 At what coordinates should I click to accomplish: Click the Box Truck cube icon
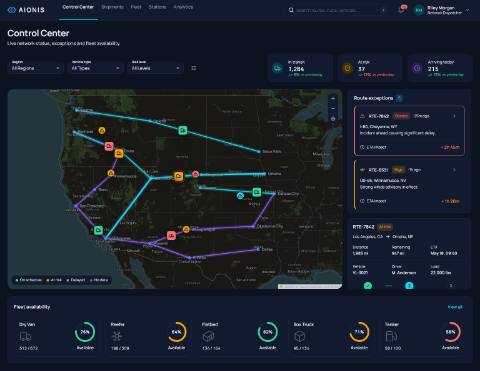pos(300,336)
